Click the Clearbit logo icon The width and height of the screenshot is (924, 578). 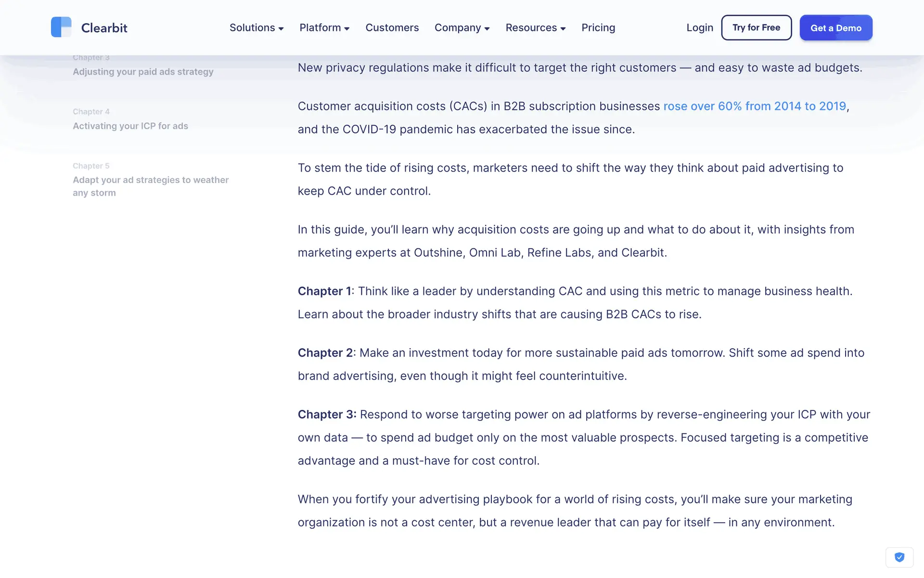(61, 27)
